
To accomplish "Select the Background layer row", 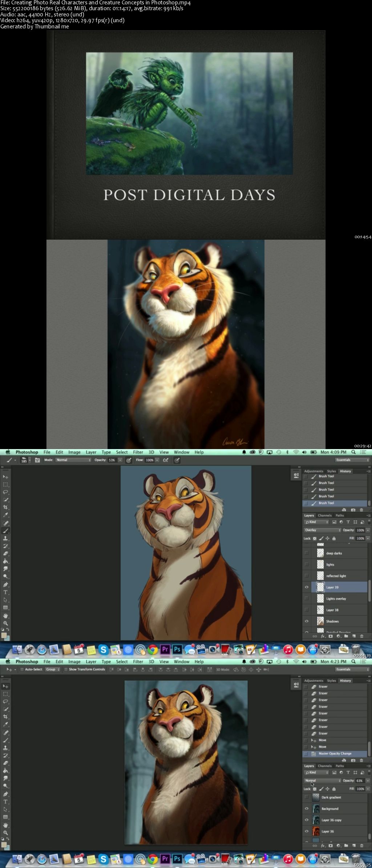I will coord(335,808).
